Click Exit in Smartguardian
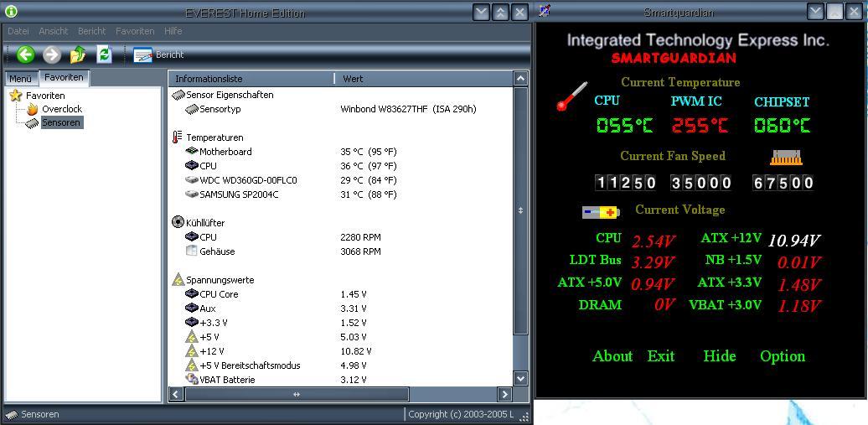Screen dimensions: 868x425 pyautogui.click(x=661, y=355)
